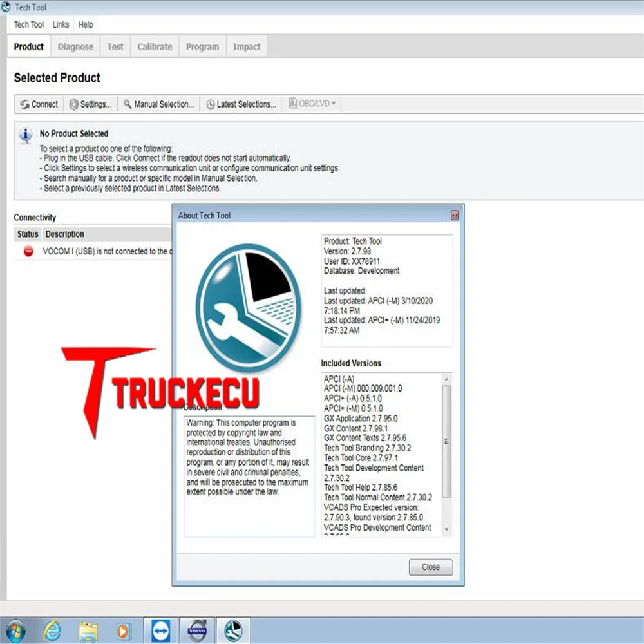Click the Status column header
Image resolution: width=644 pixels, height=644 pixels.
28,234
